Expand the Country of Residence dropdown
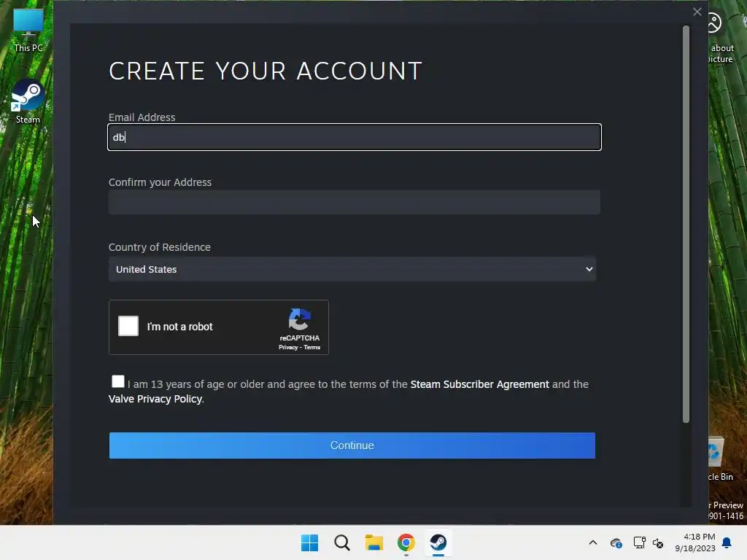This screenshot has height=560, width=747. 352,269
